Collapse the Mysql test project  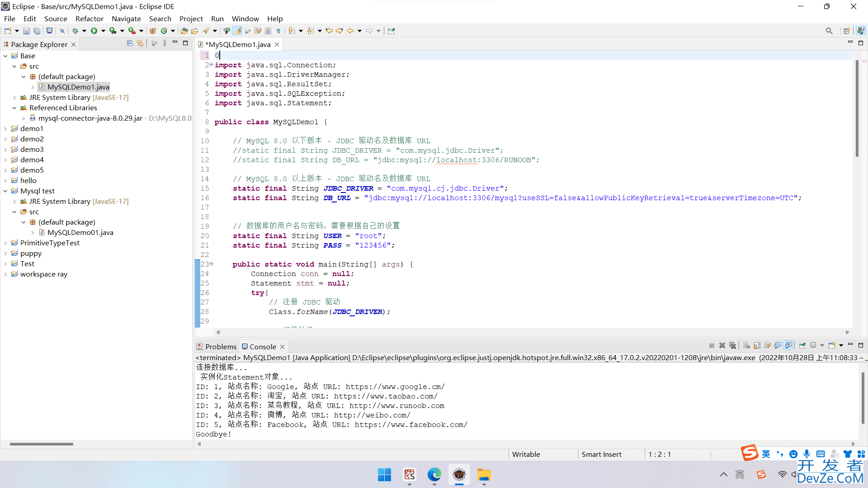click(5, 191)
